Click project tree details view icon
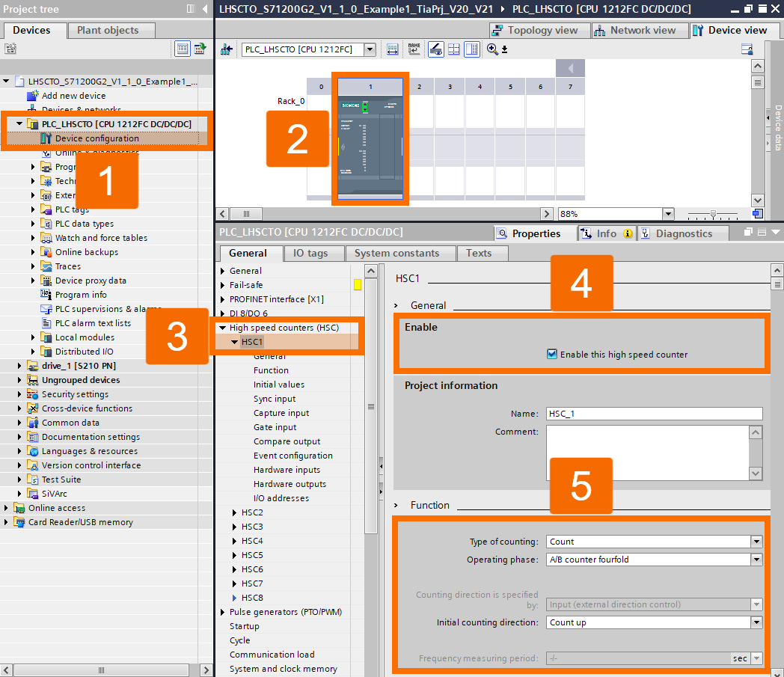Image resolution: width=784 pixels, height=677 pixels. (x=182, y=49)
